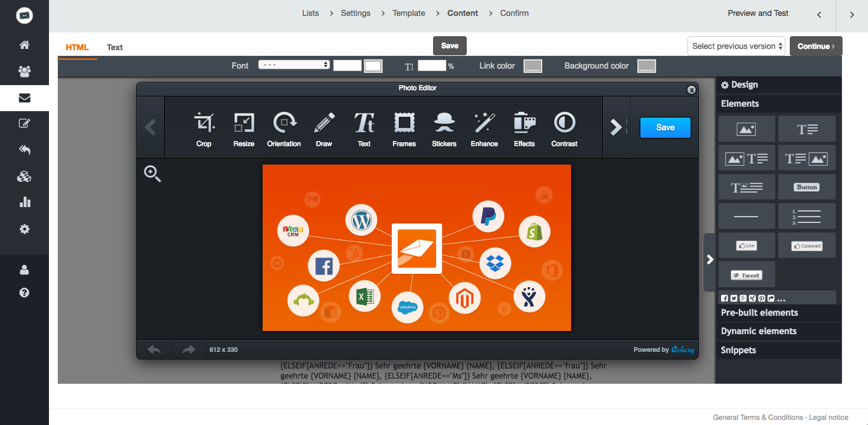Switch to the Text tab
868x425 pixels.
[x=115, y=48]
